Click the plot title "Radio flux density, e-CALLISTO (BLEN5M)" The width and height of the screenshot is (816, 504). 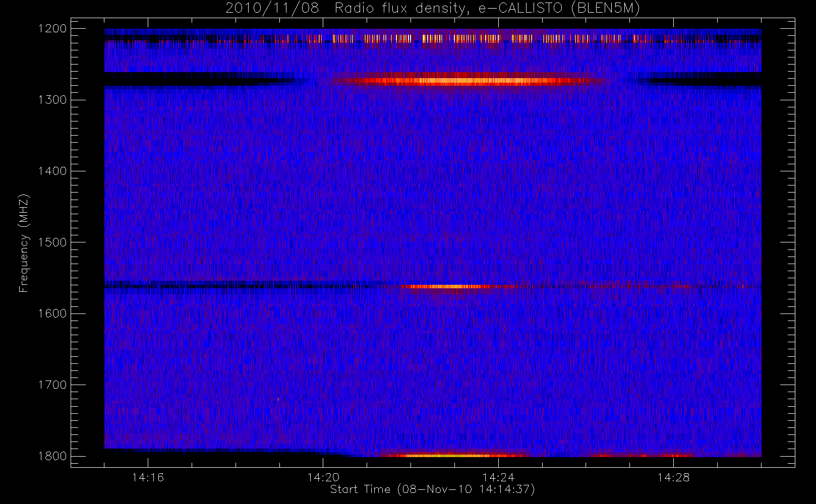click(x=487, y=8)
